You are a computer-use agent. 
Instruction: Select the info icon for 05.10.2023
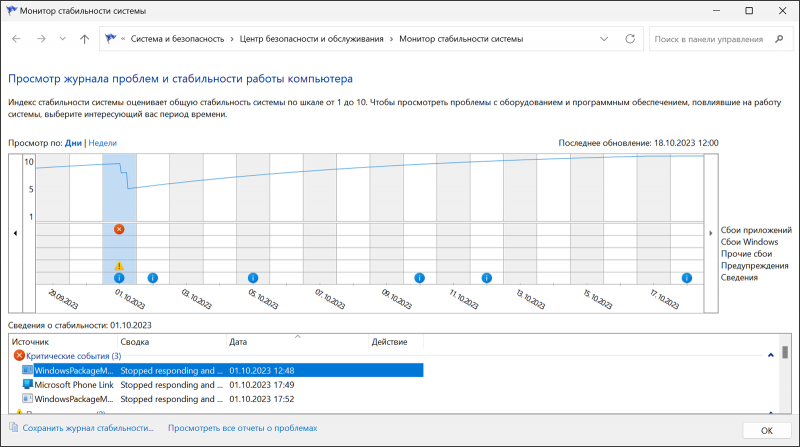253,278
